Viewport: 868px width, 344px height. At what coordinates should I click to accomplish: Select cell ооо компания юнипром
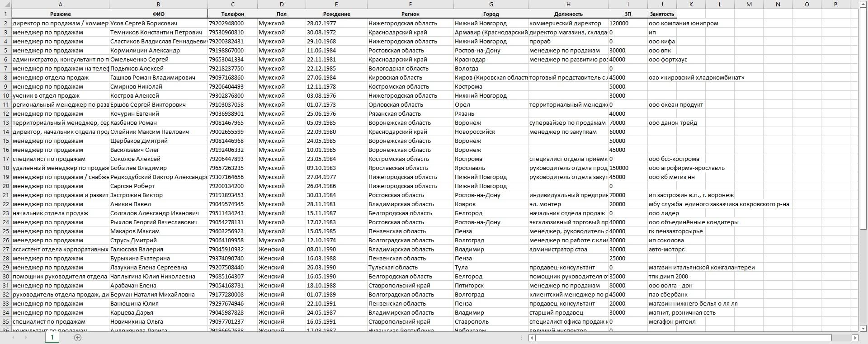pos(683,23)
